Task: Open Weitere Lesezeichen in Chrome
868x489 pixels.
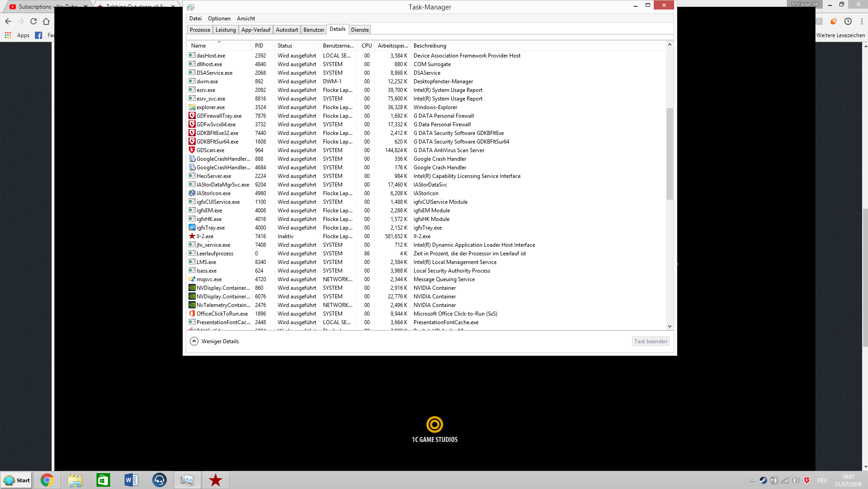Action: [x=841, y=35]
